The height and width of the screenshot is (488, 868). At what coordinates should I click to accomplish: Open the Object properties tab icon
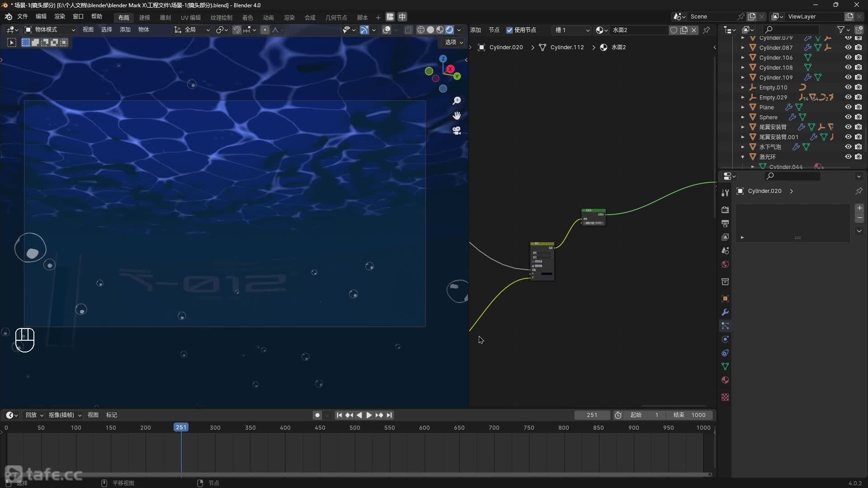click(725, 299)
